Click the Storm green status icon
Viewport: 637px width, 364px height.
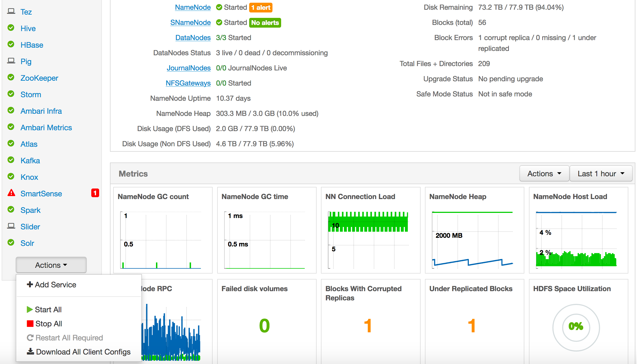click(11, 94)
